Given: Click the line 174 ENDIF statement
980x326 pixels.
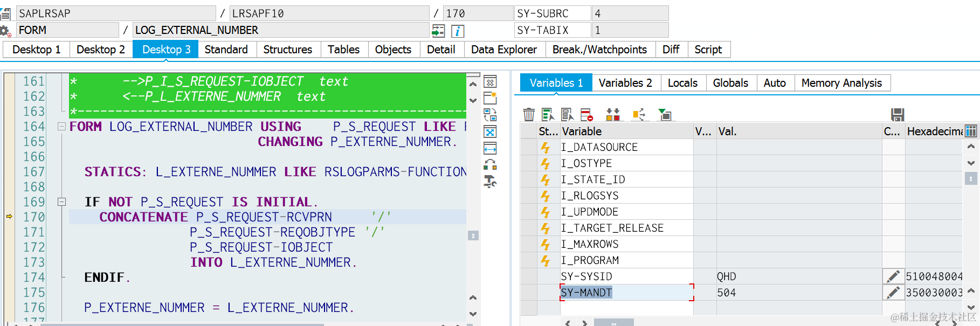Looking at the screenshot, I should click(x=107, y=278).
